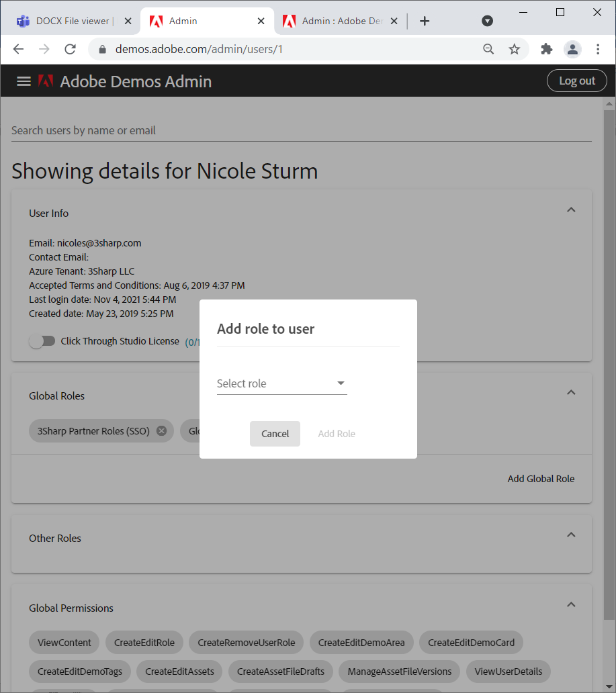Click the Showing details for Nicole Sturm heading

pos(165,171)
